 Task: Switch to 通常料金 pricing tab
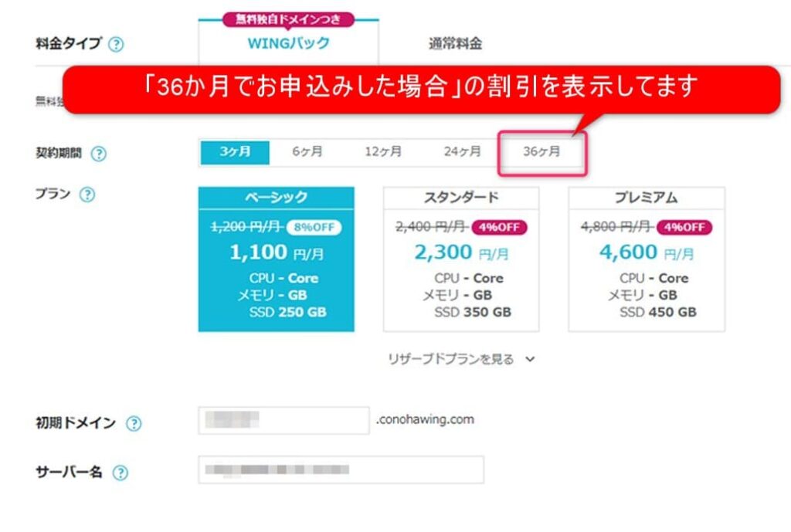(x=455, y=44)
